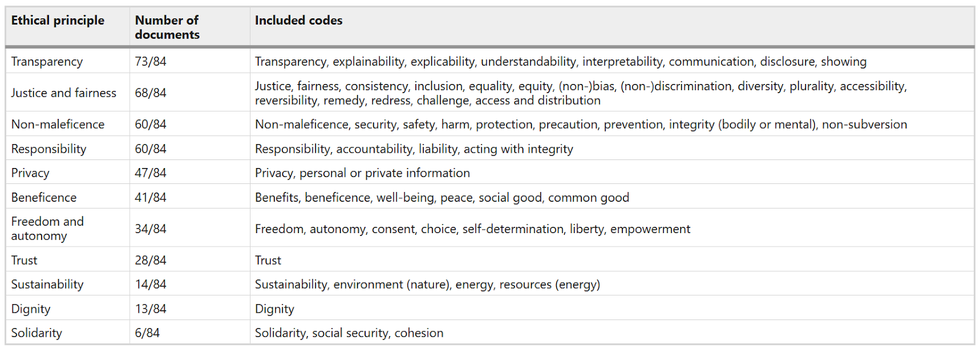This screenshot has height=352, width=980.
Task: Select the Beneficence principle cell
Action: [43, 197]
